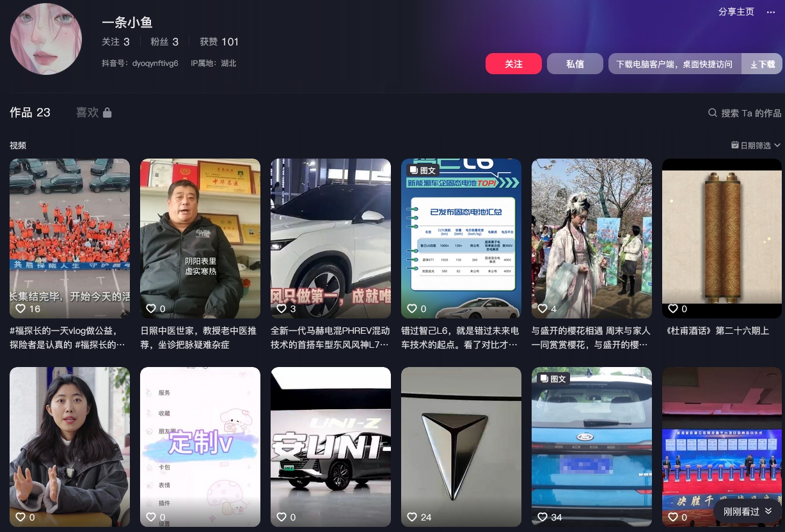Click 下载电脑客户端 desktop client prompt
Viewport: 785px width, 532px height.
pos(674,64)
